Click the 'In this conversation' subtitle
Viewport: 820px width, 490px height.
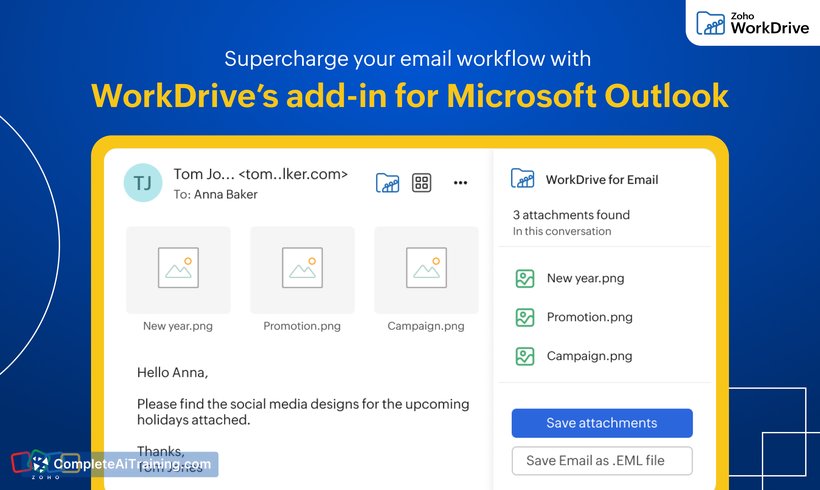point(562,231)
